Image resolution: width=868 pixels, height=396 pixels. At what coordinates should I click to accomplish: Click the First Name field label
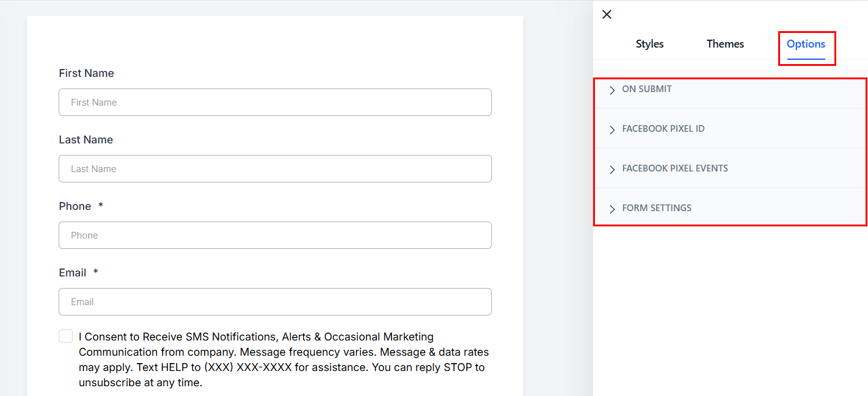86,73
